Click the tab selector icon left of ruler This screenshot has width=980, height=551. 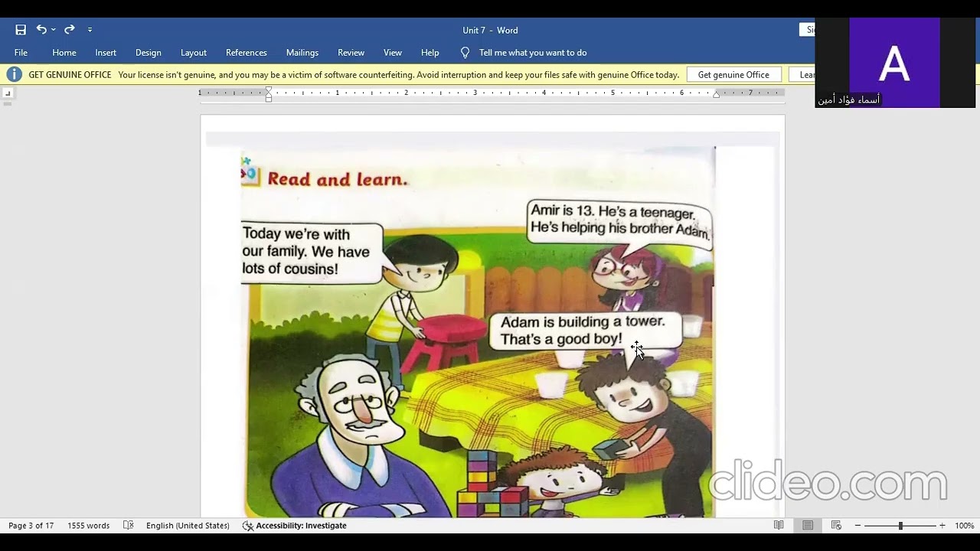point(8,93)
